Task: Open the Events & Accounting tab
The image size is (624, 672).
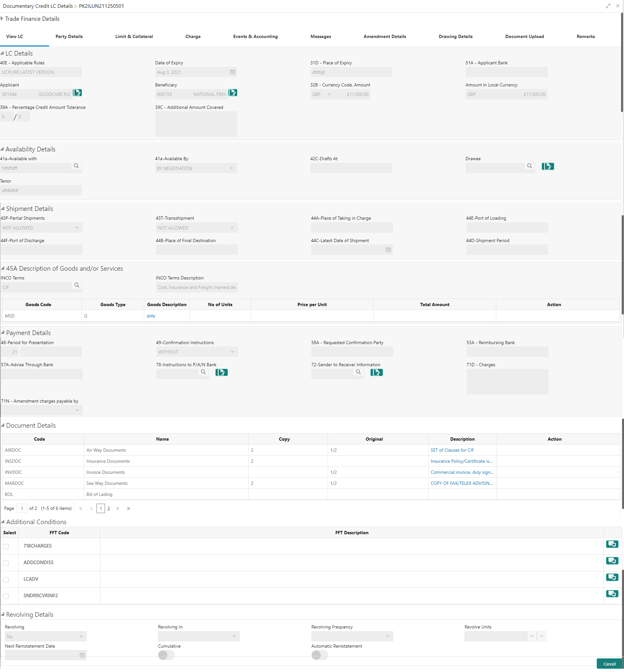Action: [x=255, y=36]
